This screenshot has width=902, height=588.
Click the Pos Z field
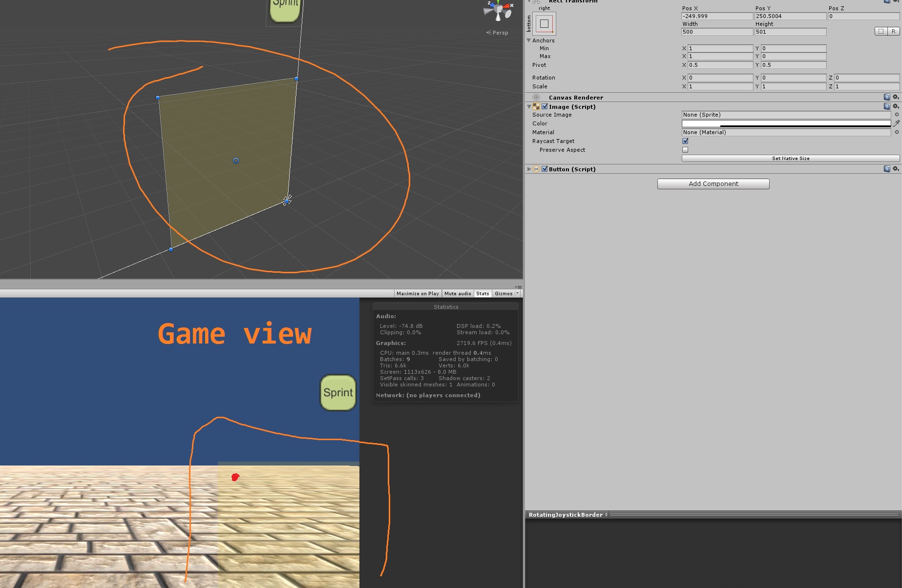tap(863, 16)
